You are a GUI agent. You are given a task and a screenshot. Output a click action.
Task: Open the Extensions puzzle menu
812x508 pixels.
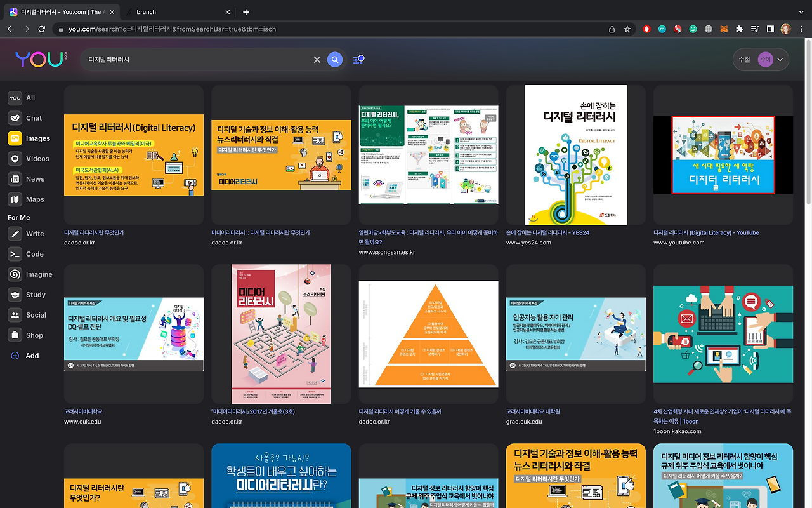pos(739,29)
